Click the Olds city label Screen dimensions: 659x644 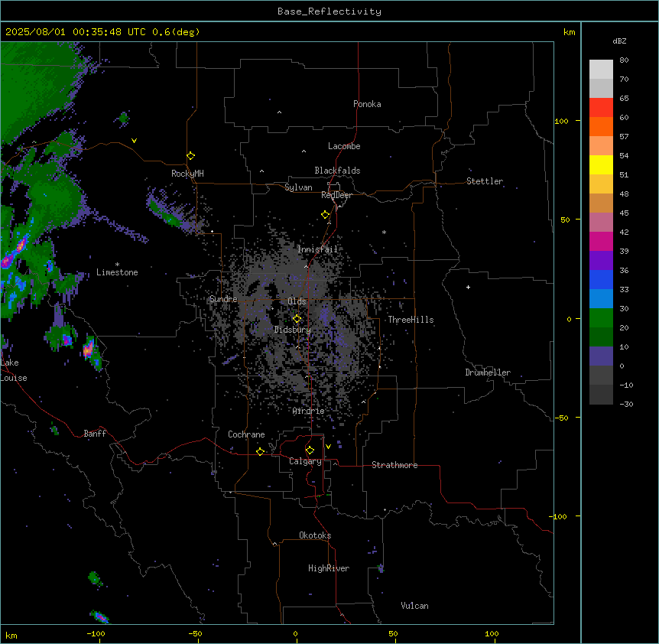297,301
